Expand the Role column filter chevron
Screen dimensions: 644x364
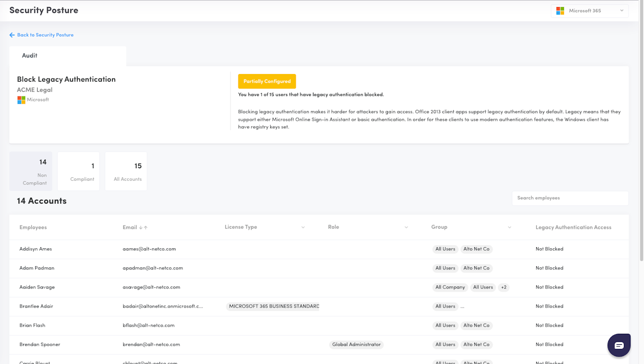[x=406, y=228]
